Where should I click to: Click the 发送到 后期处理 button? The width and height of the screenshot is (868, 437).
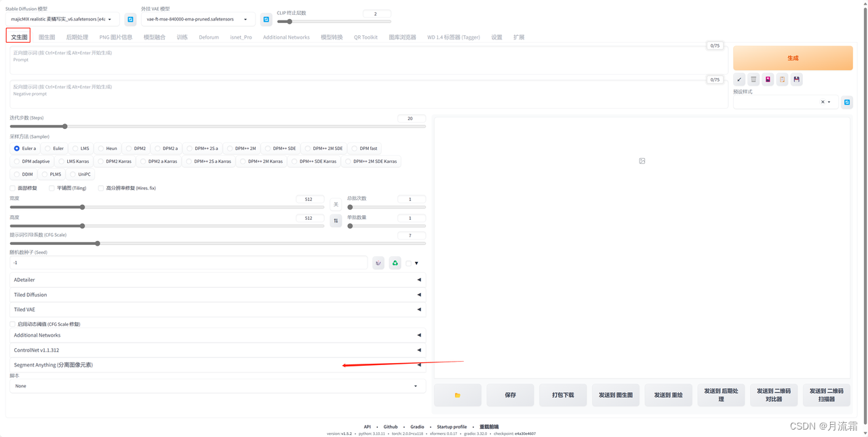point(721,395)
